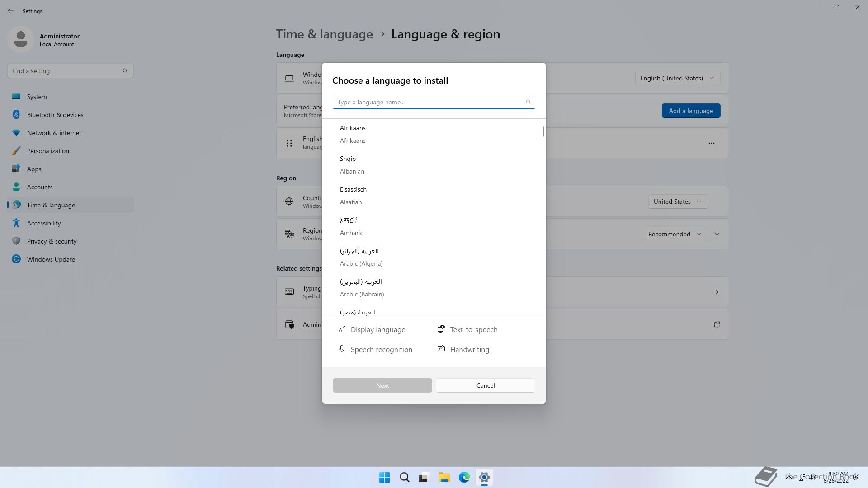
Task: Open the English language options menu
Action: [711, 143]
